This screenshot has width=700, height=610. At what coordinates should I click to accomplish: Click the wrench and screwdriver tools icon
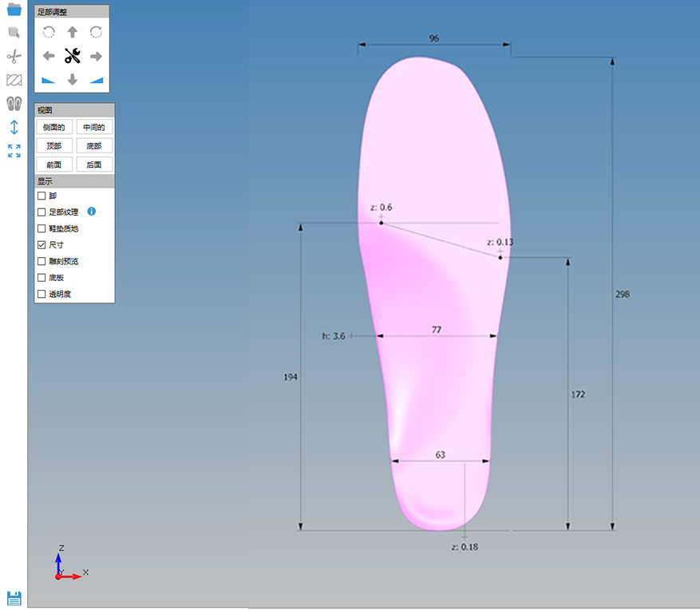coord(73,56)
